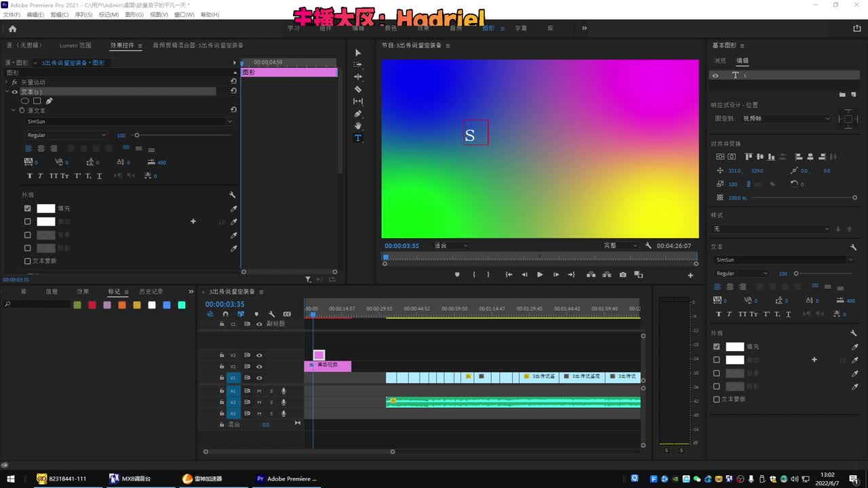Select the Hand tool
Screen dimensions: 868x488
[358, 125]
